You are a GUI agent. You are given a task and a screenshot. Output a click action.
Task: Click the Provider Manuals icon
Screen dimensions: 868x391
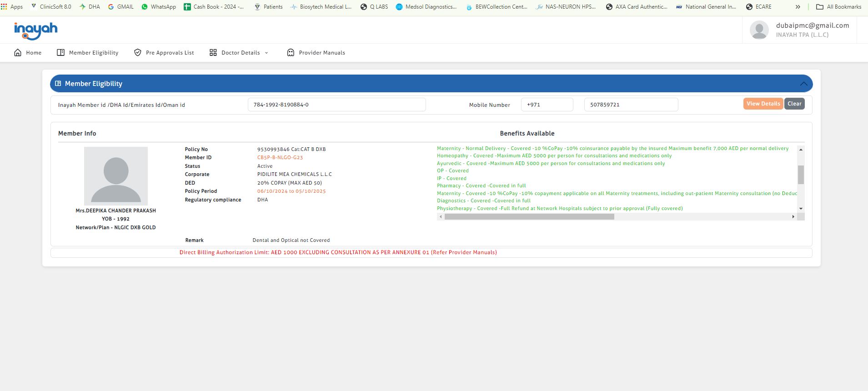(291, 53)
